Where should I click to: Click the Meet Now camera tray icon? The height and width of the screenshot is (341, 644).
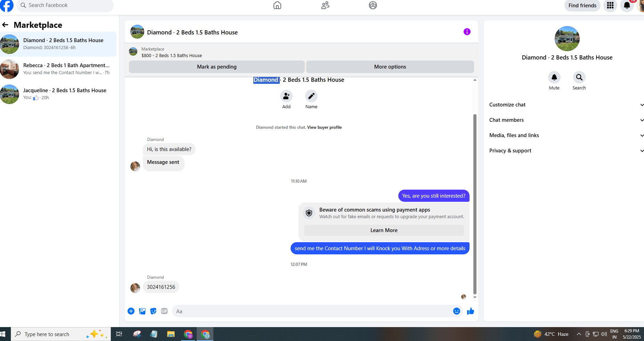tap(587, 334)
